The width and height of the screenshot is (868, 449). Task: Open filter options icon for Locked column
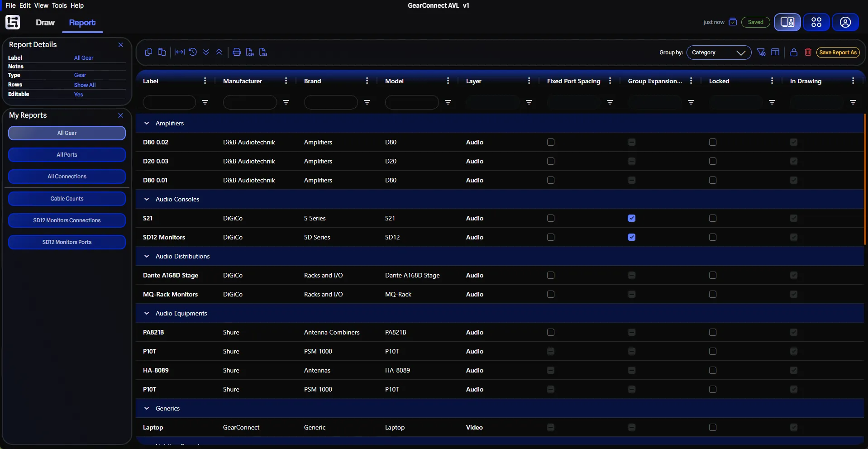[772, 102]
